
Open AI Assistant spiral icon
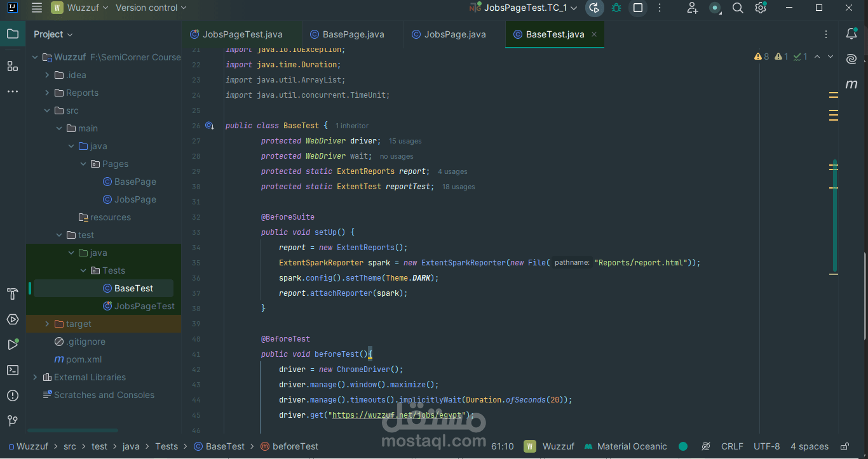pos(851,59)
